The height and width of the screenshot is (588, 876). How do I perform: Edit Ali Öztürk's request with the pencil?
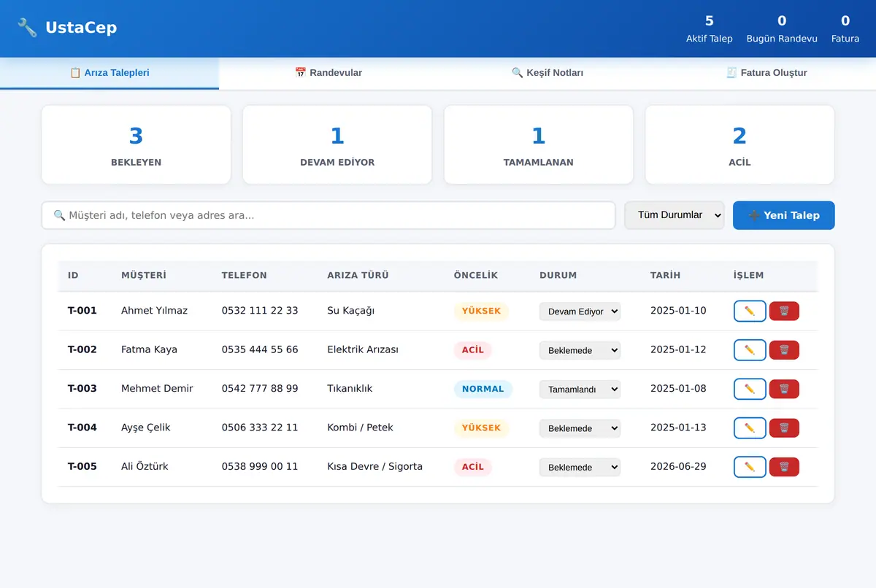pos(750,467)
